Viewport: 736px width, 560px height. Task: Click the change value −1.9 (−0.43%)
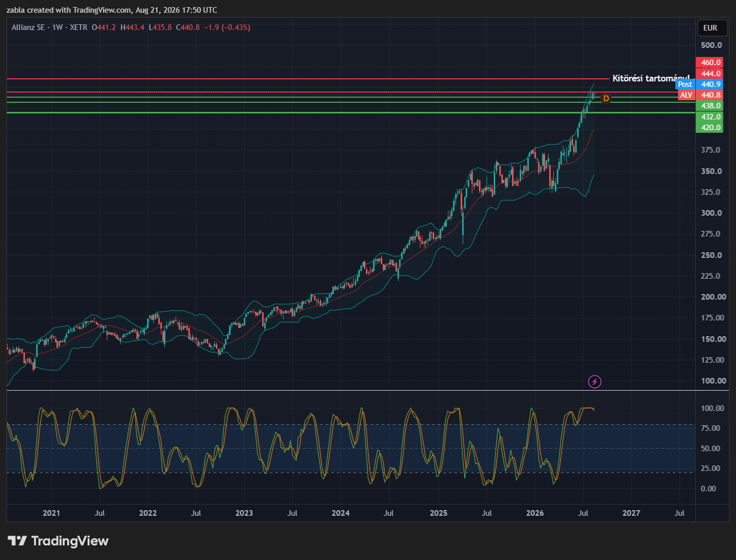227,27
